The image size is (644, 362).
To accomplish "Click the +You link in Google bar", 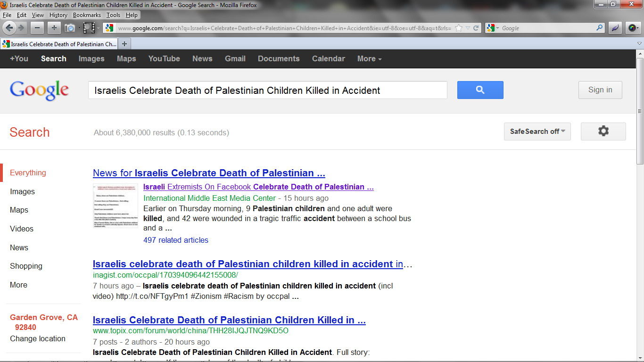I will click(19, 58).
